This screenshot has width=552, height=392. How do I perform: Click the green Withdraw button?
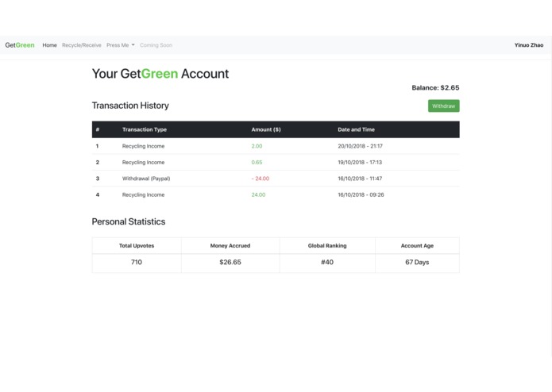[443, 106]
